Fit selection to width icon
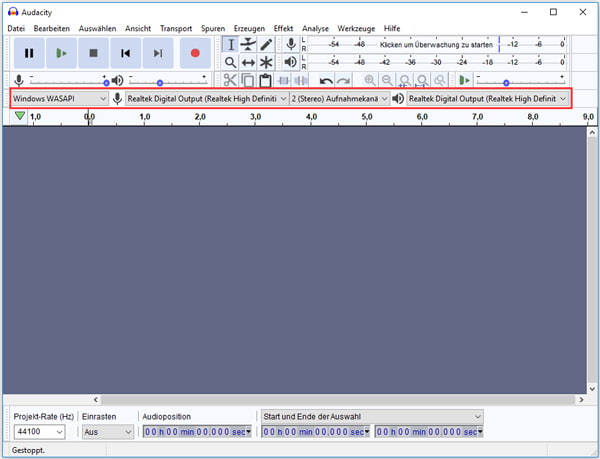 (x=405, y=80)
